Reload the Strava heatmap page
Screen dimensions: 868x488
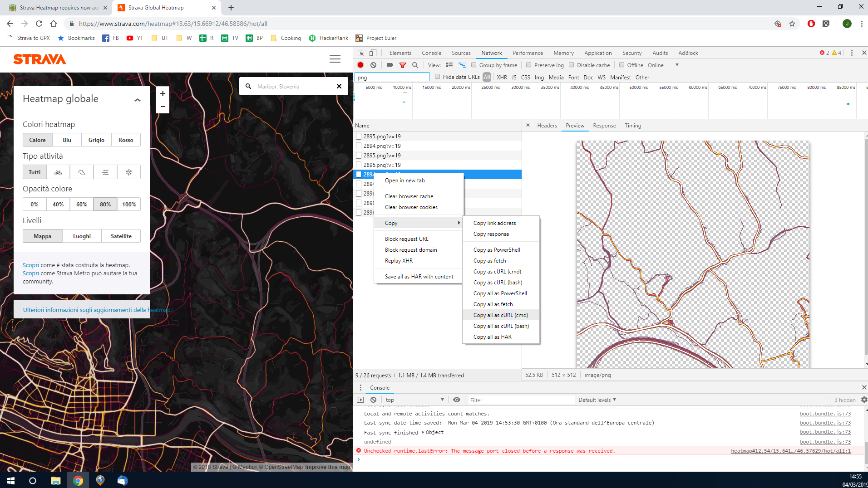pyautogui.click(x=39, y=24)
